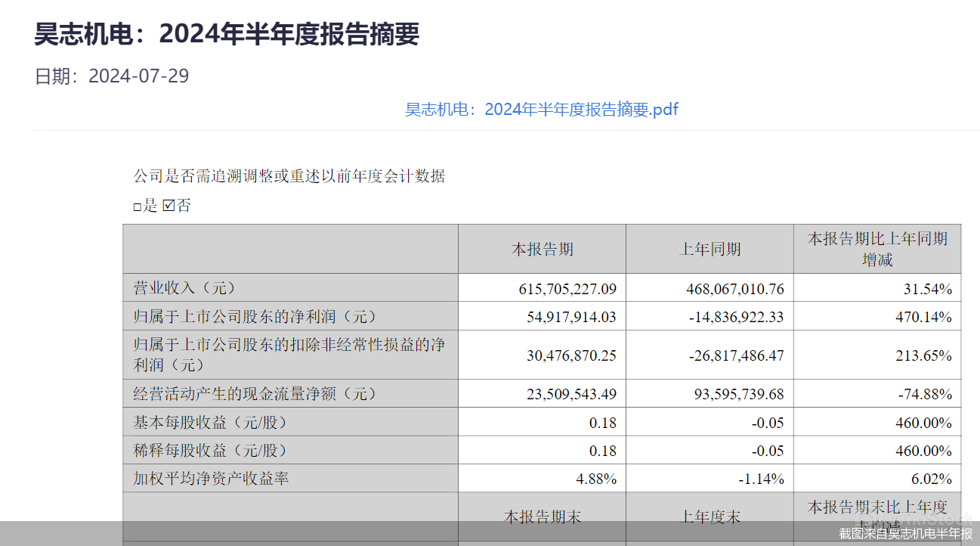Select the 本报告期 column header
The width and height of the screenshot is (980, 546).
click(542, 249)
